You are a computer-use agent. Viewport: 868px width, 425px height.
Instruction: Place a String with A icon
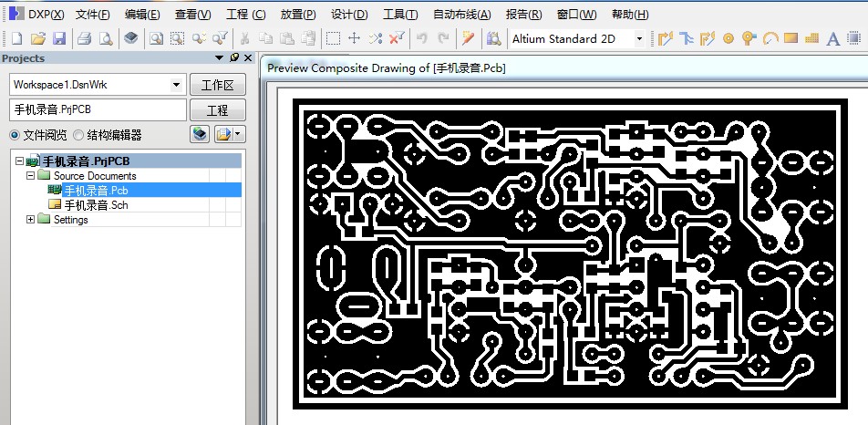832,38
